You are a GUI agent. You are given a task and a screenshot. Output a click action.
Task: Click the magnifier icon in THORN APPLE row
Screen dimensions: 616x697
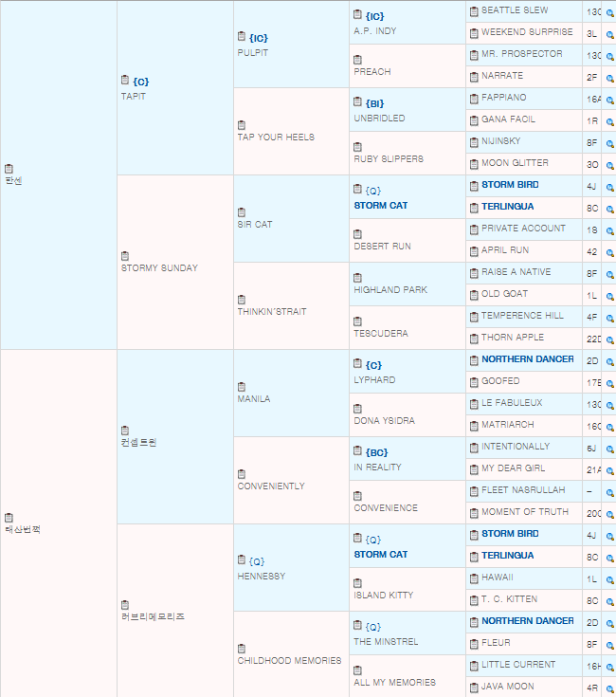(609, 340)
